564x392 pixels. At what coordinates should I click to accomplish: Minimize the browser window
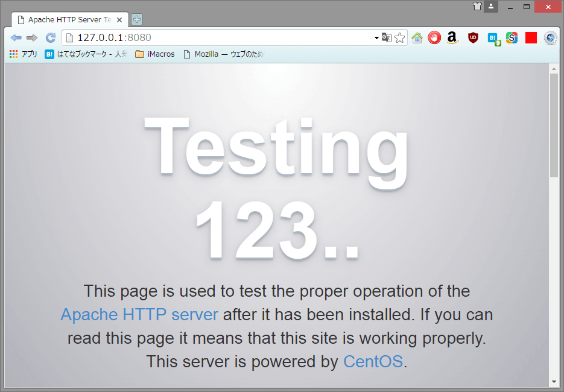[x=510, y=7]
